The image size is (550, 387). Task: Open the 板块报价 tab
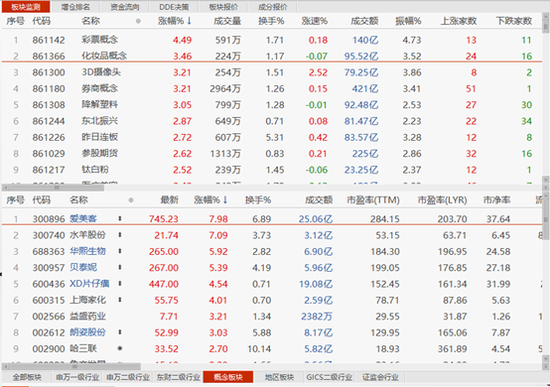pos(223,7)
